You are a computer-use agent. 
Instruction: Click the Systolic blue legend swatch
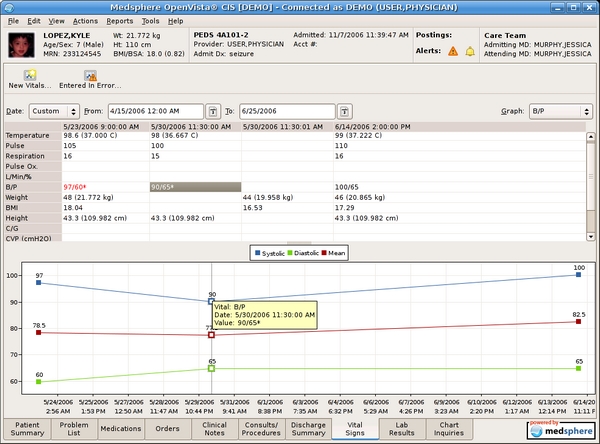[258, 253]
